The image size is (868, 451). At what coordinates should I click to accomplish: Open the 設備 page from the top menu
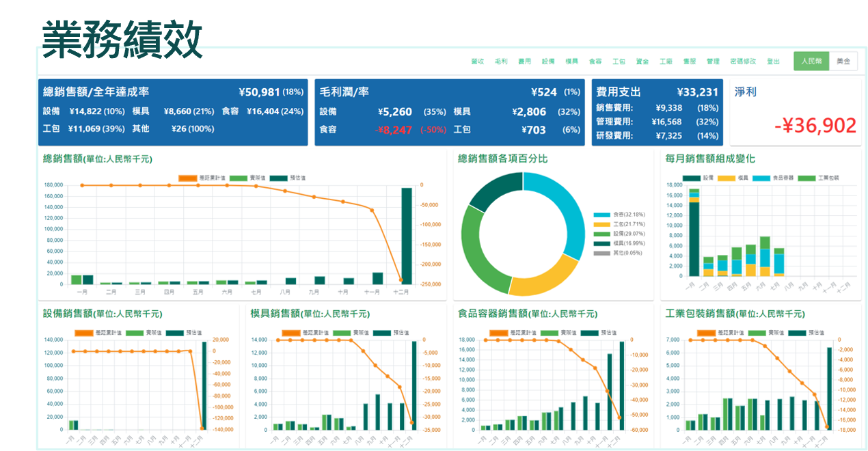[547, 61]
